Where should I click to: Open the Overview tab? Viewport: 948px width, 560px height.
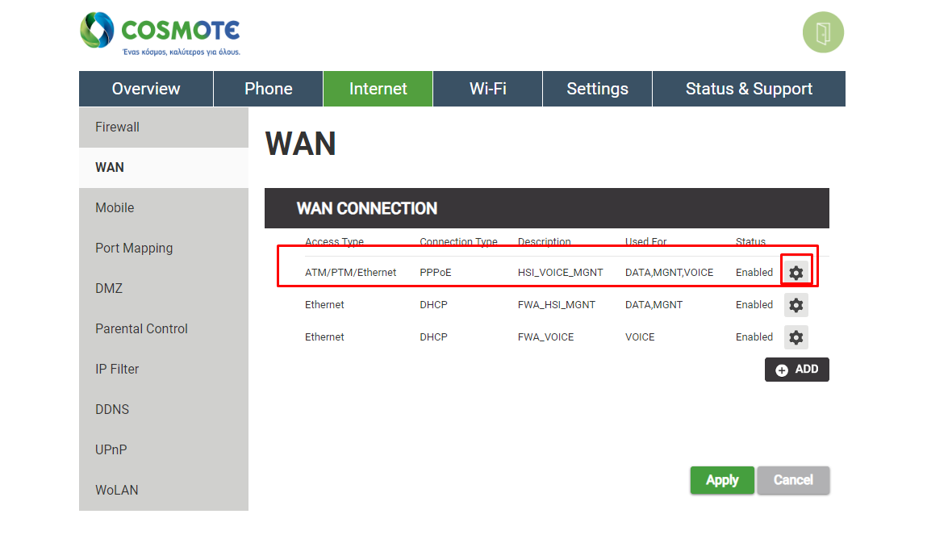pos(146,89)
